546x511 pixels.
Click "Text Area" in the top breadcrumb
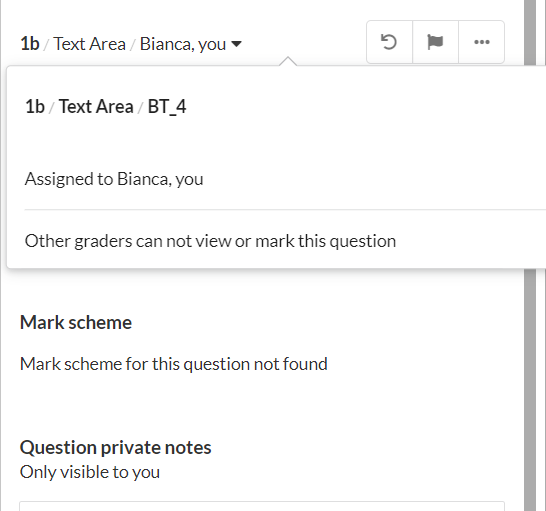tap(89, 44)
